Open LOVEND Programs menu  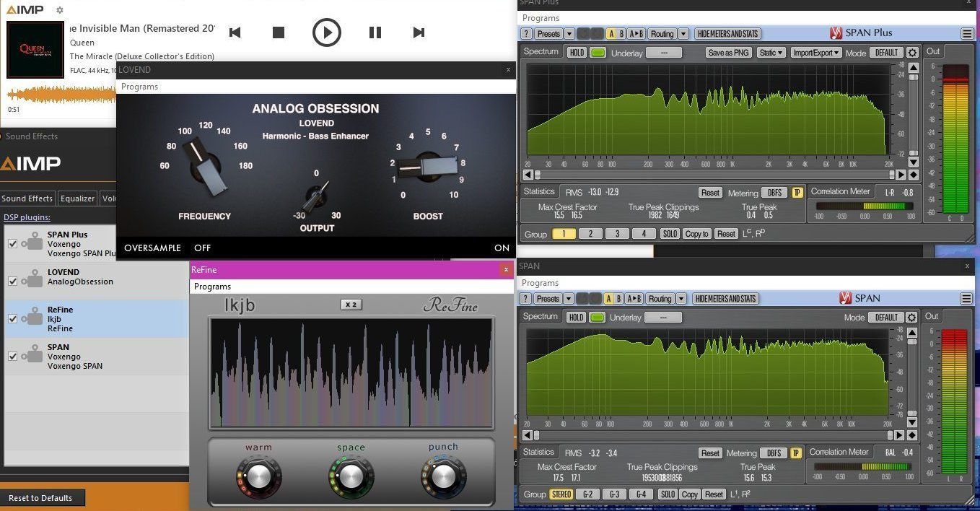139,87
